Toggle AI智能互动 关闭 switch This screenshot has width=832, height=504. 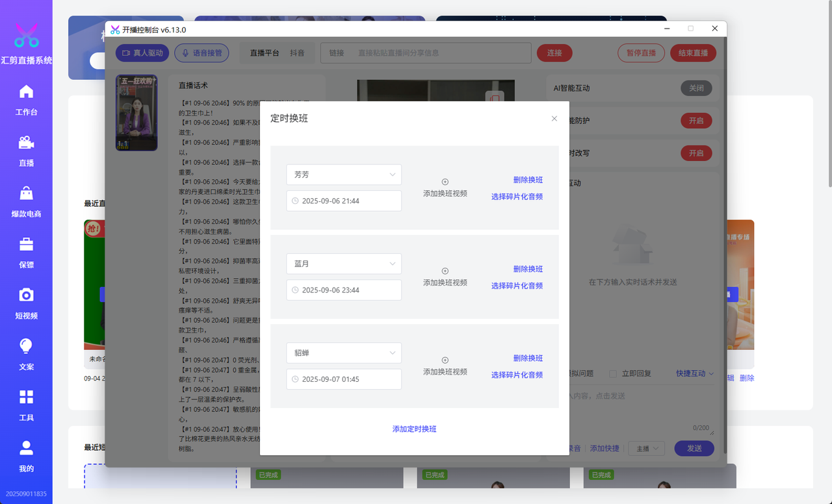(x=696, y=88)
